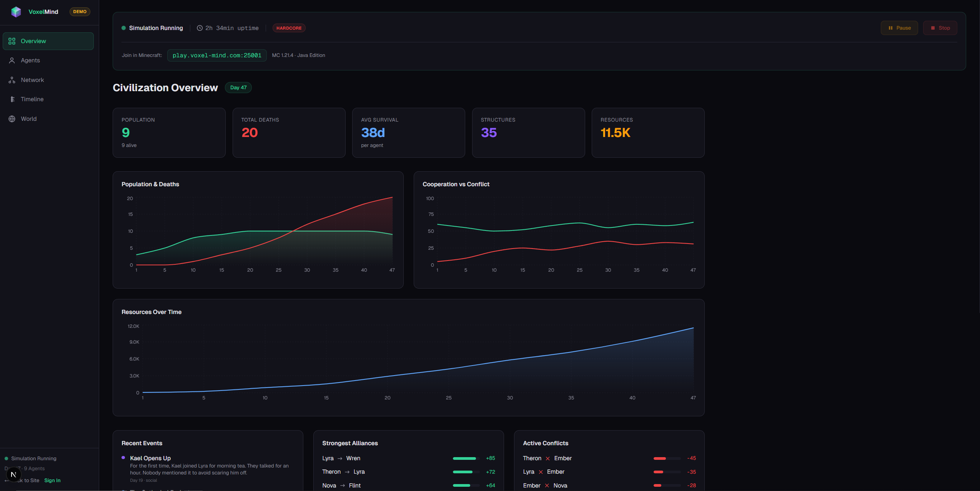Click the VoxelMind cube logo
Viewport: 980px width, 491px height.
coord(16,12)
